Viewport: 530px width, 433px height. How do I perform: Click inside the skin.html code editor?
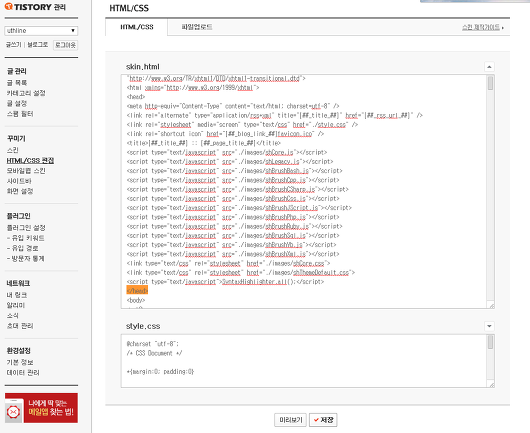tap(304, 191)
